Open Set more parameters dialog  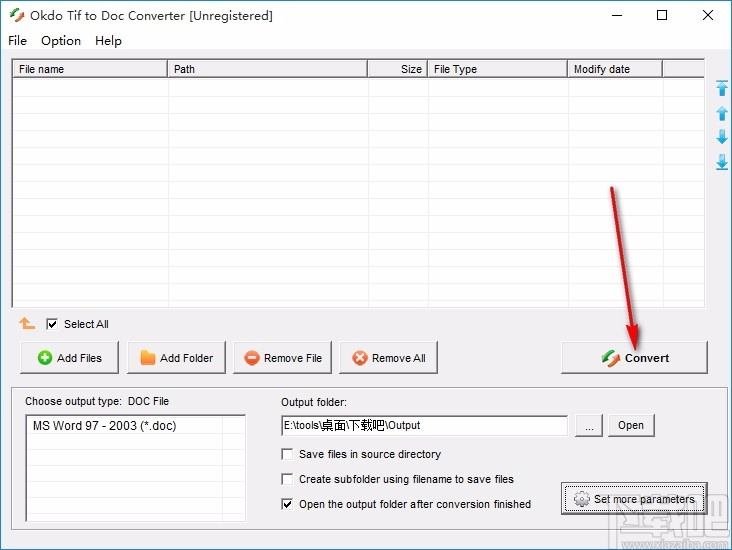click(634, 499)
